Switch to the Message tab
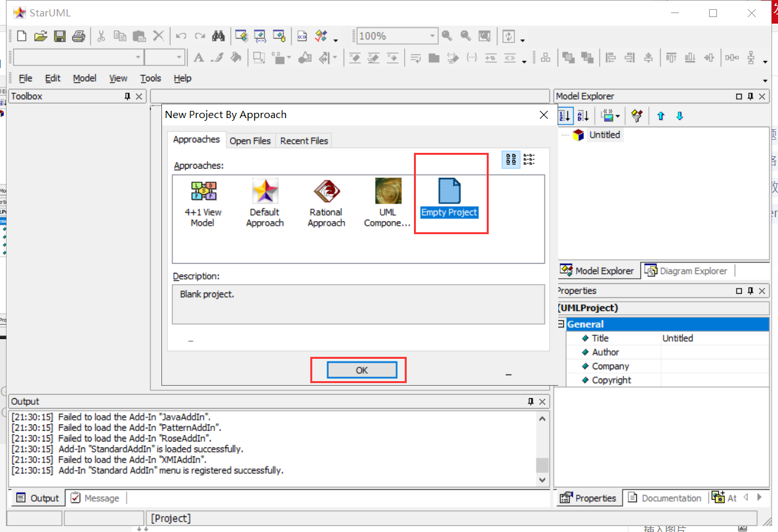778x532 pixels. (95, 499)
